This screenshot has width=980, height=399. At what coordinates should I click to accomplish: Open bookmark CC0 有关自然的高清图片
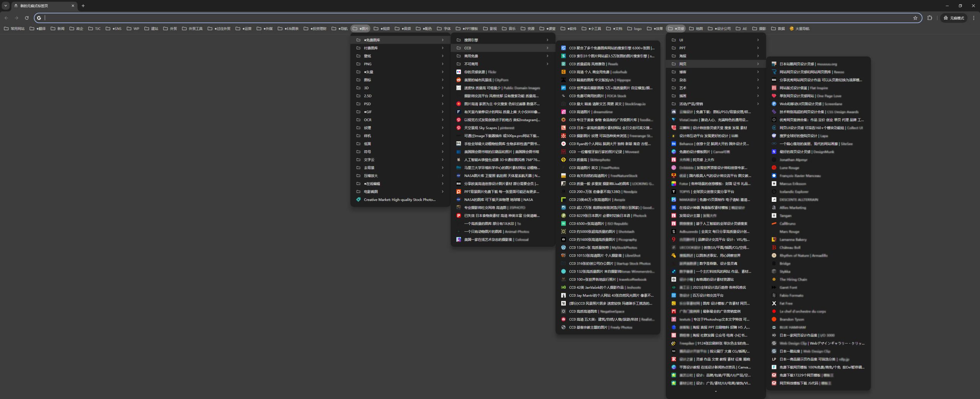(x=608, y=176)
